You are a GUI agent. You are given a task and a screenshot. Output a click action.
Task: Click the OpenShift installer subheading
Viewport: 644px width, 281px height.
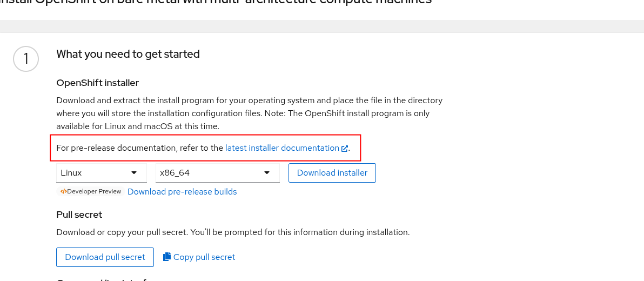coord(98,83)
